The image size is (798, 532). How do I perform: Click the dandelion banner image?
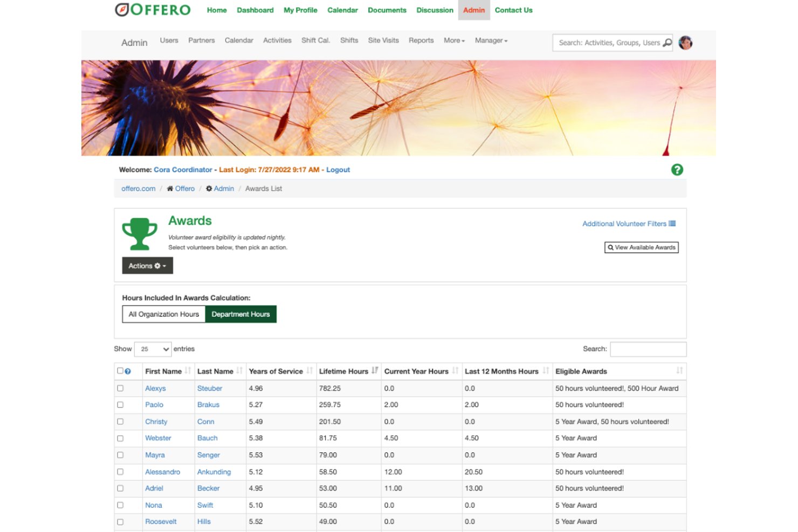click(398, 108)
